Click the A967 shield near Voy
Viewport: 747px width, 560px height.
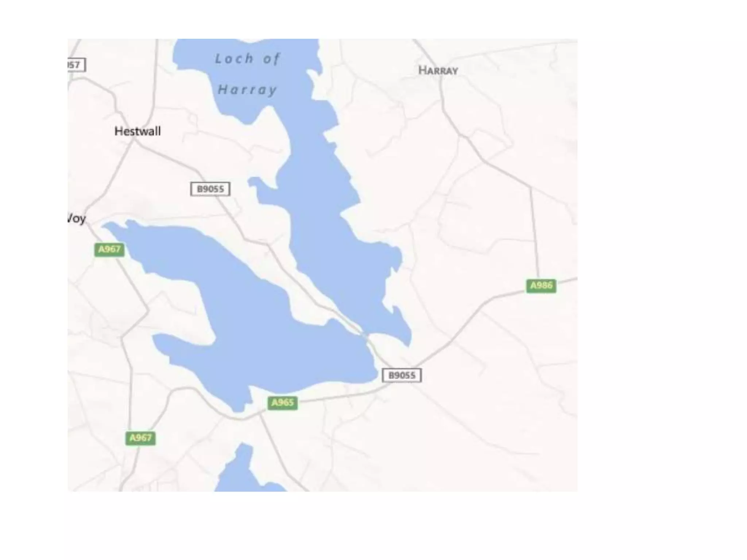109,249
